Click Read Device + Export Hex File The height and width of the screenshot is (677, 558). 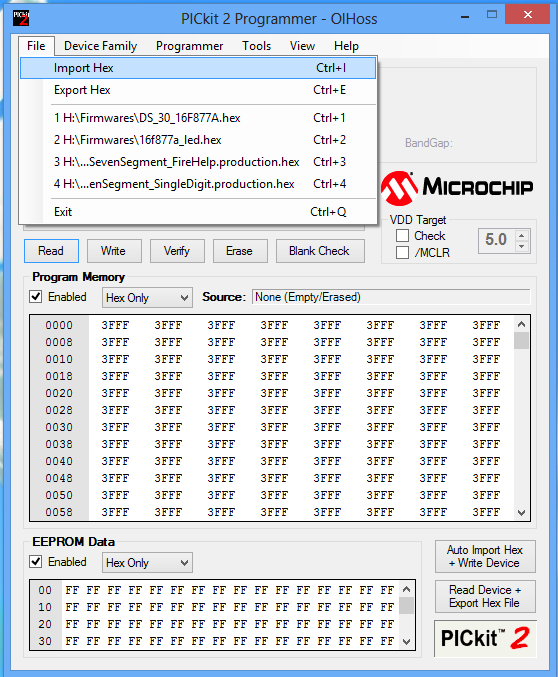(x=485, y=596)
